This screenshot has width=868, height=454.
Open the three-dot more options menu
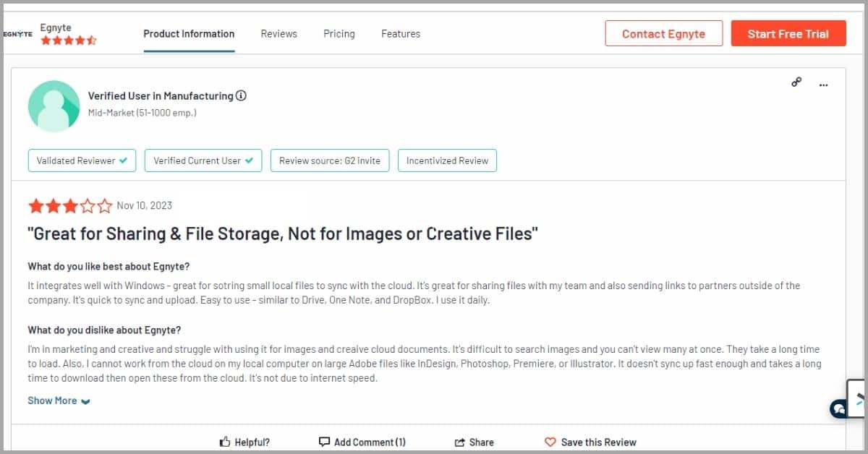click(x=823, y=85)
